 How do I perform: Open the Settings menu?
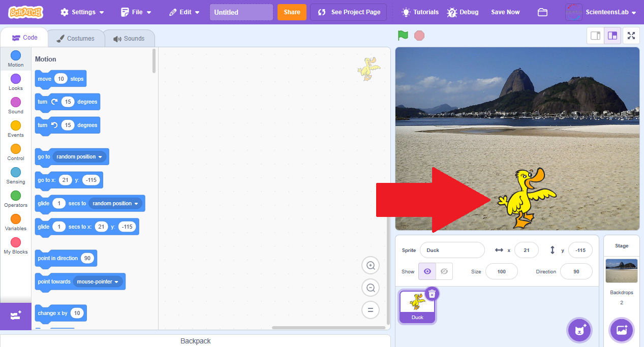[82, 12]
